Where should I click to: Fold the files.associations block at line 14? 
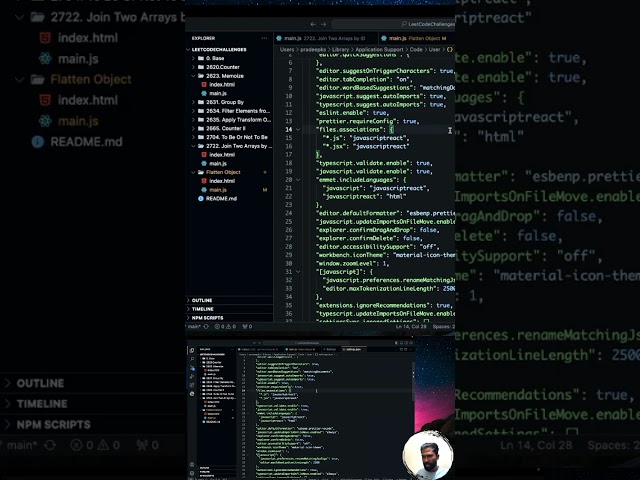pos(298,129)
